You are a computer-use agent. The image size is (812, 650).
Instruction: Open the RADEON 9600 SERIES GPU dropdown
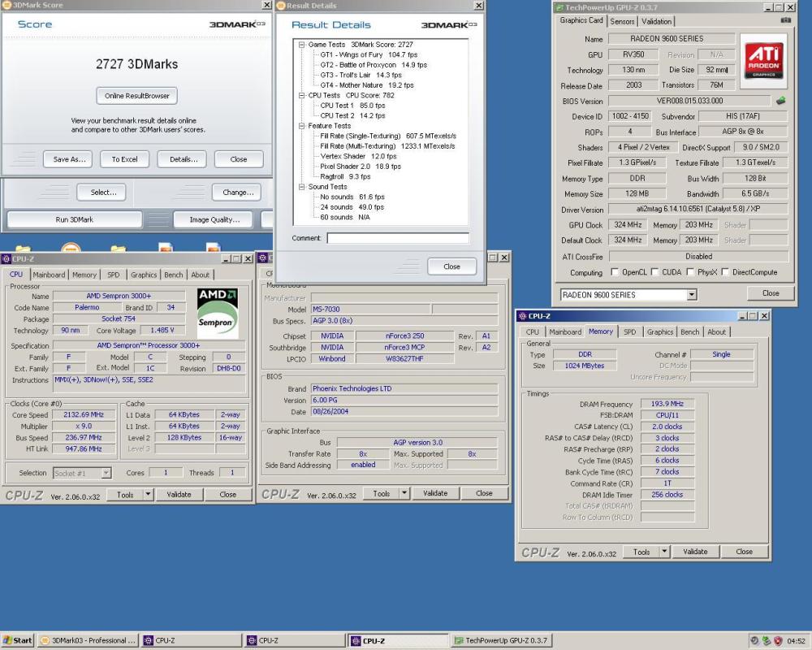pos(692,294)
